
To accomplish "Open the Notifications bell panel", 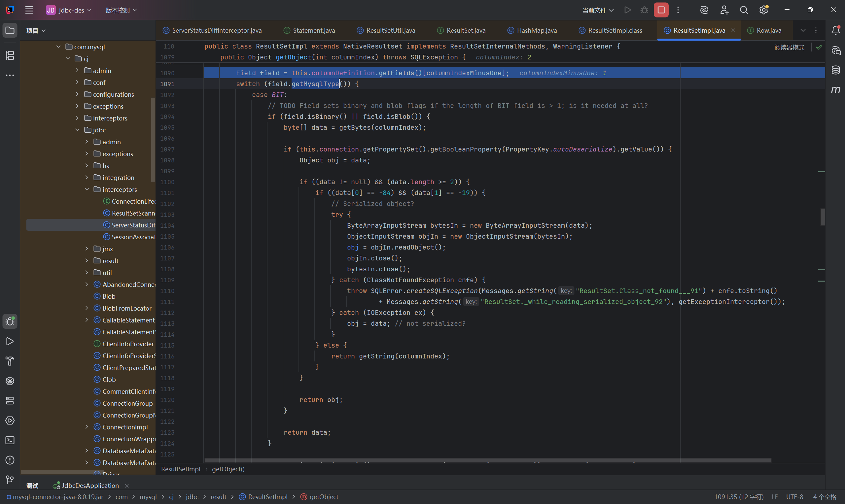I will [x=835, y=31].
